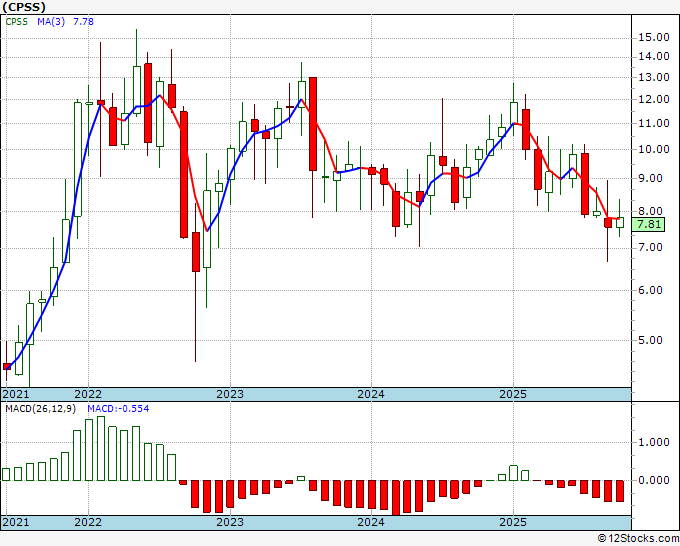Click the MACD(26,12,9) indicator label
This screenshot has width=680, height=546.
tap(40, 409)
